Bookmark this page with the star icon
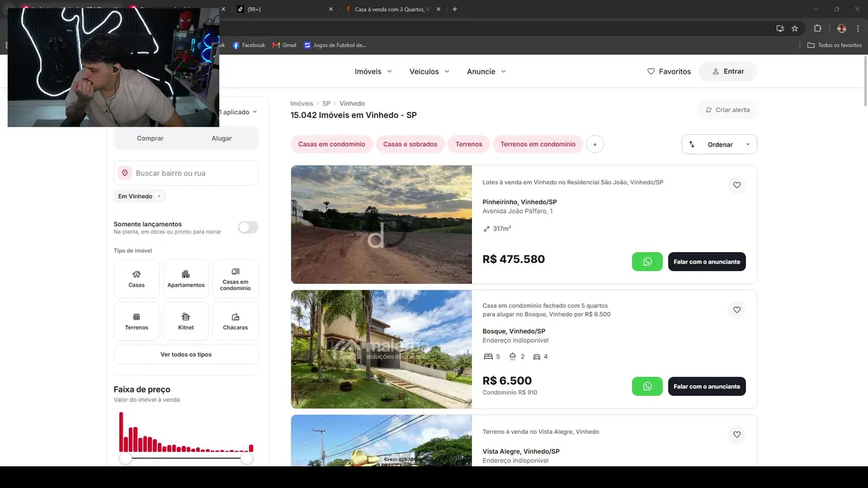Viewport: 868px width, 488px height. click(x=795, y=28)
